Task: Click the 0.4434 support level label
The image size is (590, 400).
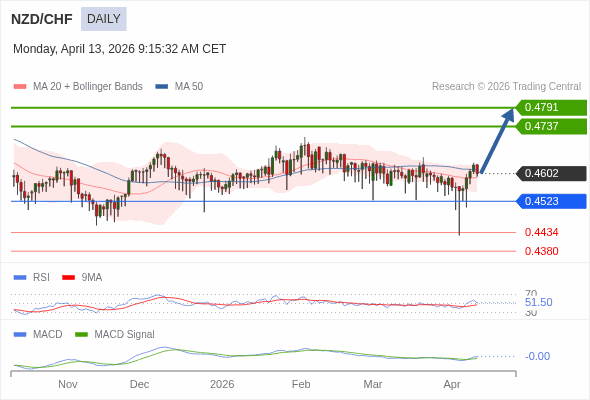Action: (x=541, y=232)
